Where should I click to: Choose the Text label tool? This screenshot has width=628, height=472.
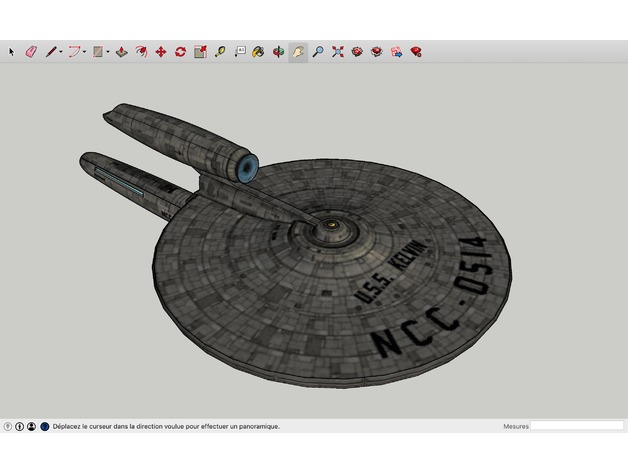[240, 52]
